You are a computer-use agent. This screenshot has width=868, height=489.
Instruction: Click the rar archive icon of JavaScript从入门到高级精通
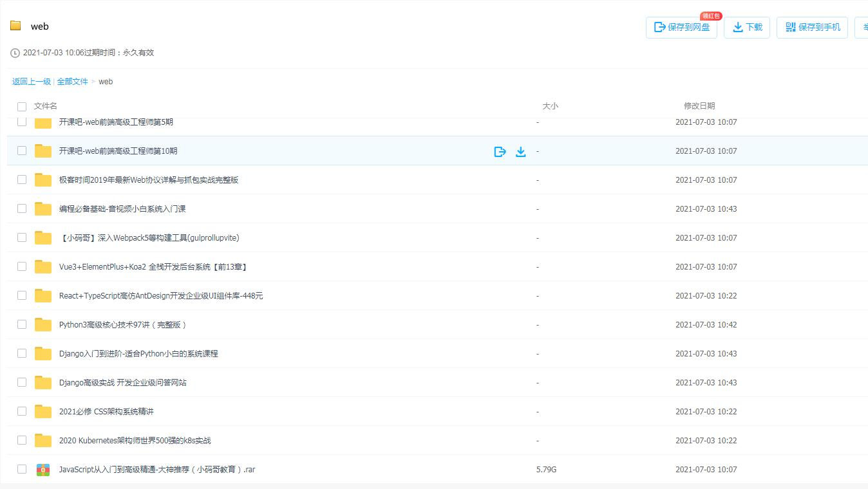[x=43, y=469]
